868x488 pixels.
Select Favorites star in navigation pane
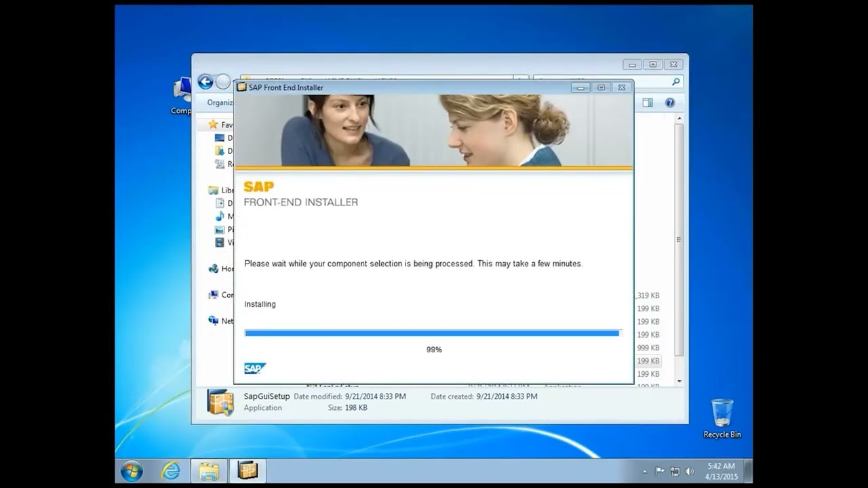213,125
